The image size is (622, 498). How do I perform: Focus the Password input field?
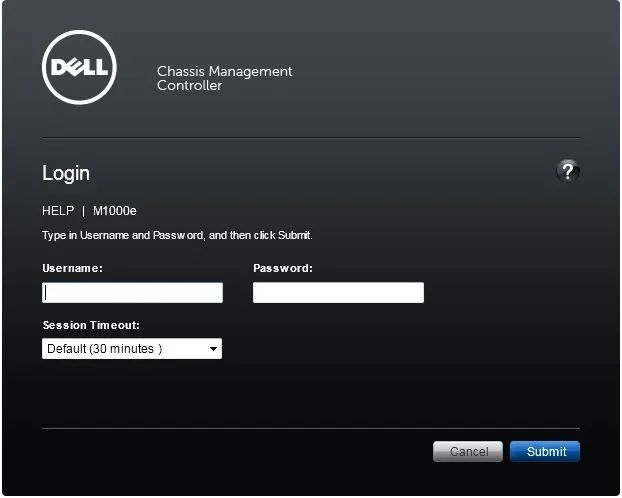pos(338,293)
